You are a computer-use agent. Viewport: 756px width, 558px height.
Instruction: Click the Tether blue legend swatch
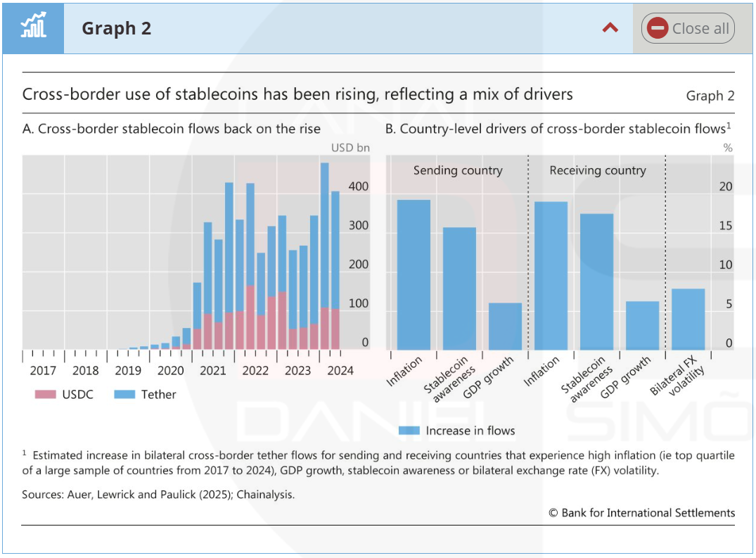[124, 394]
